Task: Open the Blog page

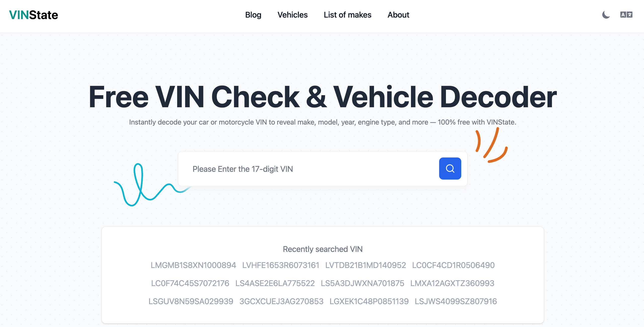Action: tap(253, 15)
